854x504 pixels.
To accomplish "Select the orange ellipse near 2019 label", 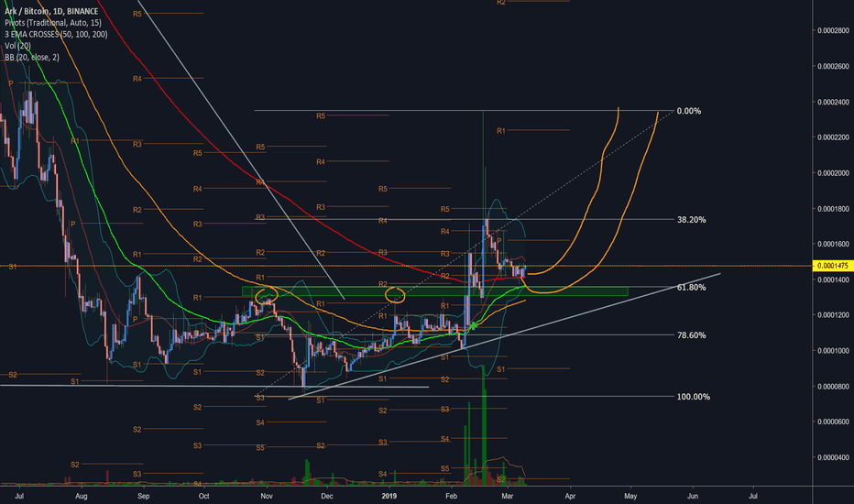I will tap(395, 295).
